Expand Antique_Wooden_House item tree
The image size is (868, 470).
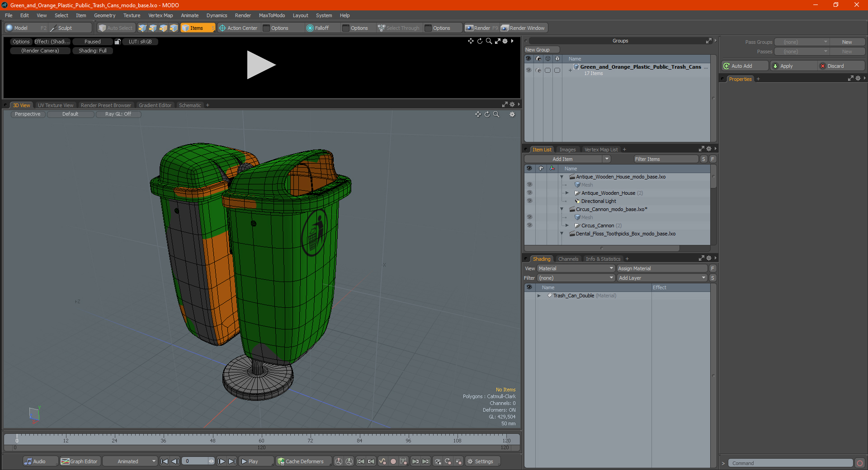click(x=567, y=193)
